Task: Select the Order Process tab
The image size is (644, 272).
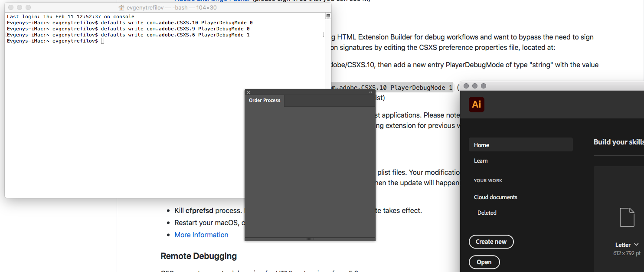Action: [265, 100]
